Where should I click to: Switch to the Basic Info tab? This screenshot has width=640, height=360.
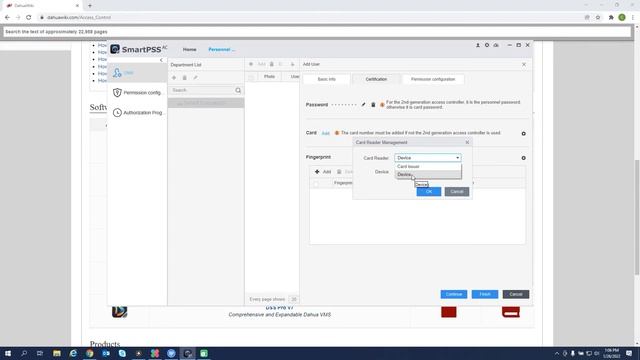[x=327, y=79]
